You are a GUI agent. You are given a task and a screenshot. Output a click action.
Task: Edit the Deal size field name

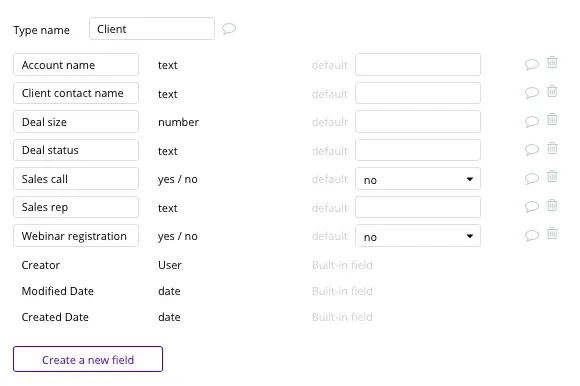coord(76,122)
